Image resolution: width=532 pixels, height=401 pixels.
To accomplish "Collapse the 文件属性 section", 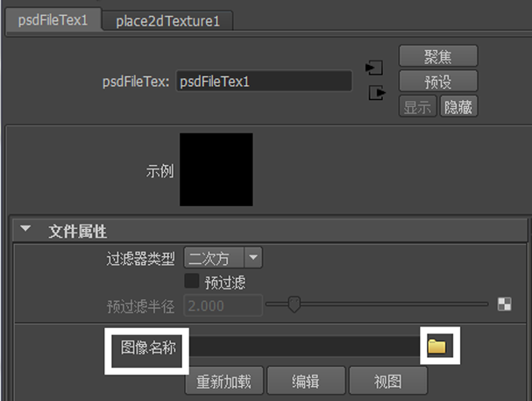I will 25,231.
